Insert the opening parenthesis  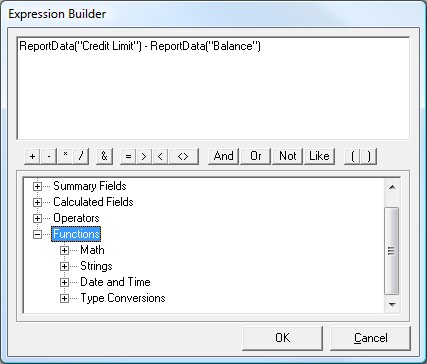[x=352, y=156]
